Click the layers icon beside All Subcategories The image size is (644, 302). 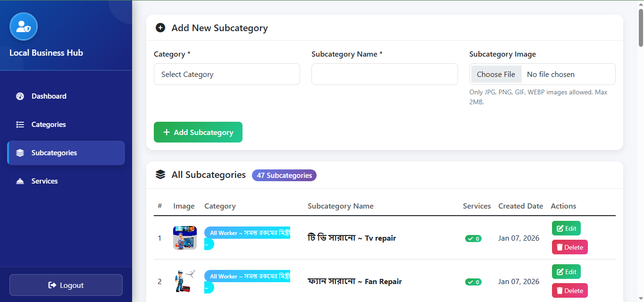coord(160,175)
